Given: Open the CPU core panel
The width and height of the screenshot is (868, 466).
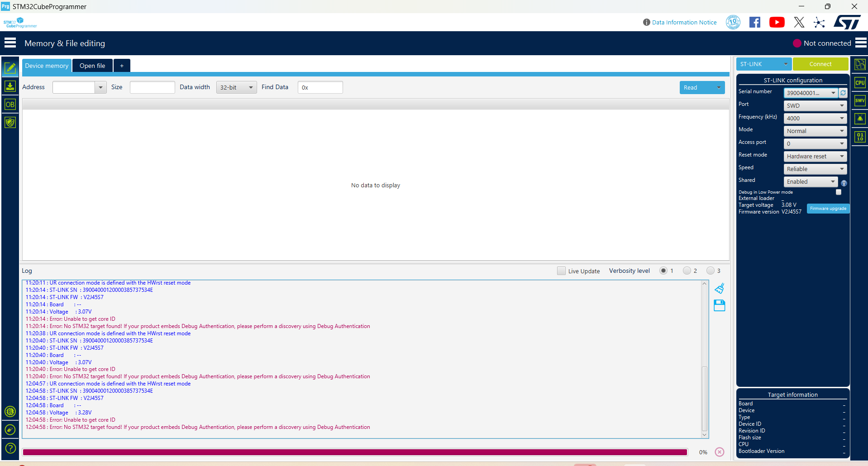Looking at the screenshot, I should pos(859,82).
